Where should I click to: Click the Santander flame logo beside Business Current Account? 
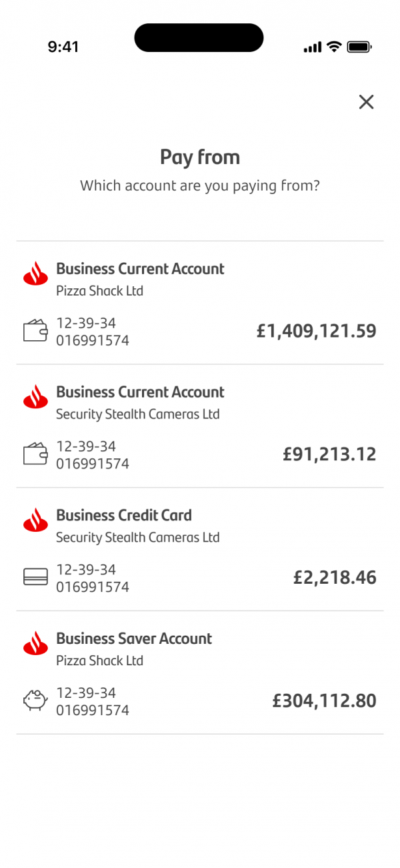coord(35,273)
